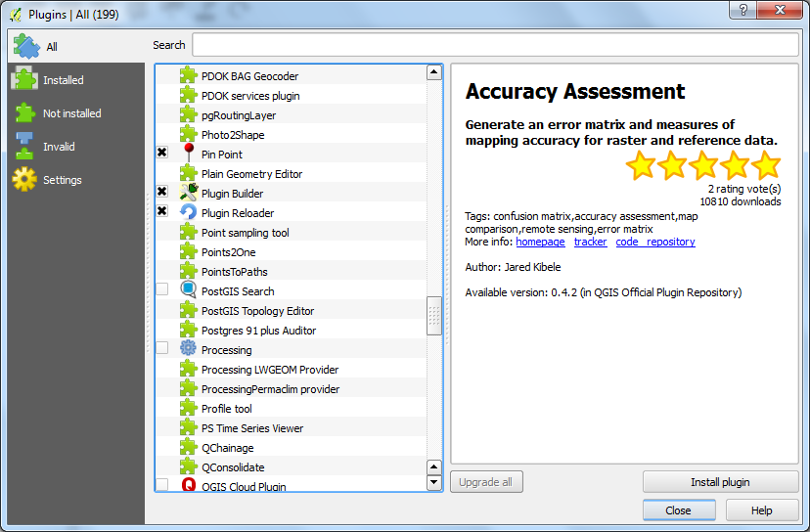
Task: Click the PostGIS Topology Editor icon
Action: tap(189, 310)
